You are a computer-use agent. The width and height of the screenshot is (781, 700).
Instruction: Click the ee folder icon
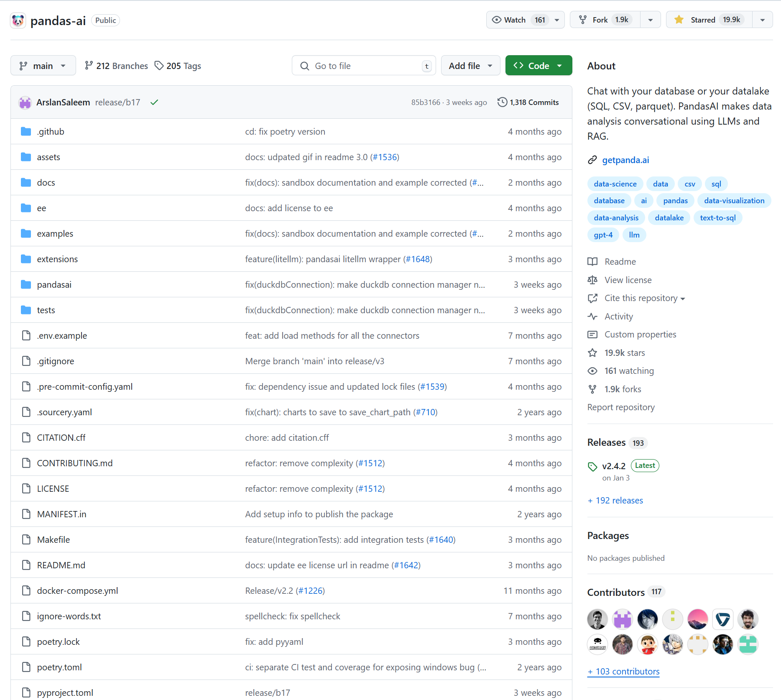pyautogui.click(x=26, y=208)
